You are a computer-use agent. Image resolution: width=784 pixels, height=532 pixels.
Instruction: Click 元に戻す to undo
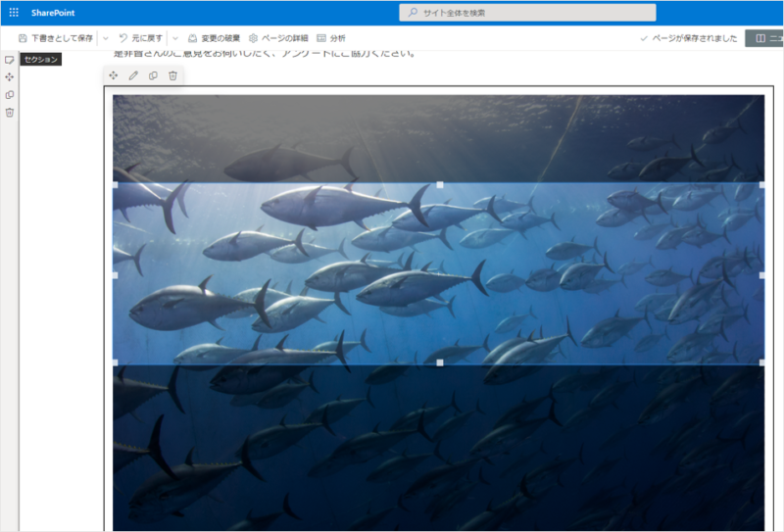141,38
